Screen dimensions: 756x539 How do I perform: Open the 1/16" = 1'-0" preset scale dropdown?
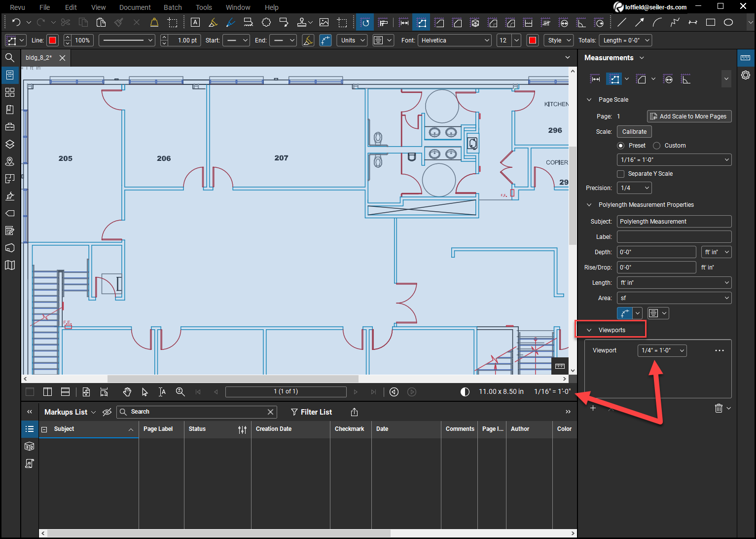point(674,160)
